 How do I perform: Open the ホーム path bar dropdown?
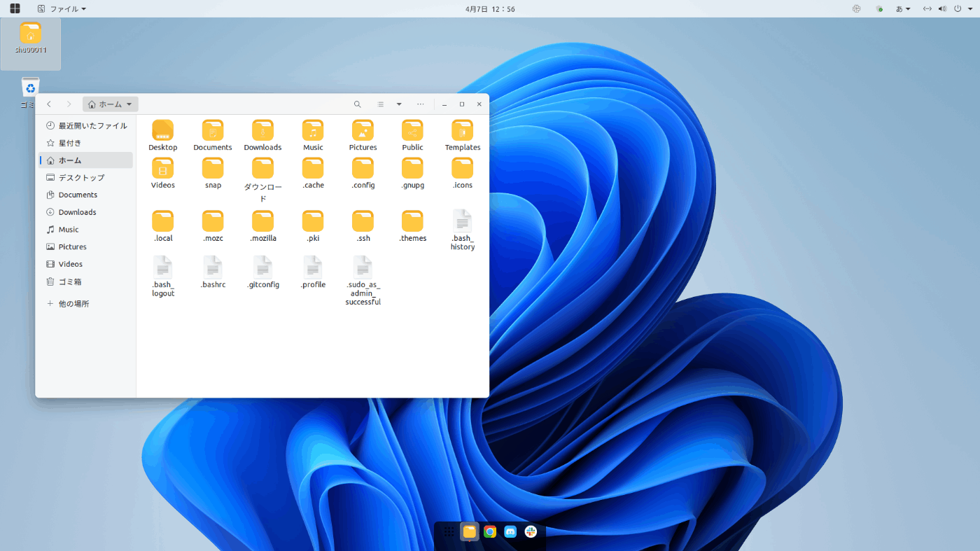[x=111, y=104]
